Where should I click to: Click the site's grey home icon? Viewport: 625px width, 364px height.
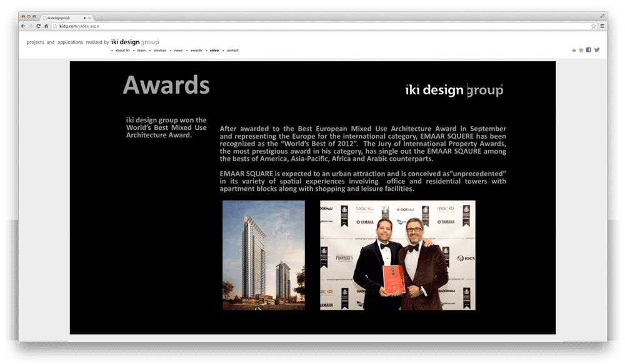point(581,50)
